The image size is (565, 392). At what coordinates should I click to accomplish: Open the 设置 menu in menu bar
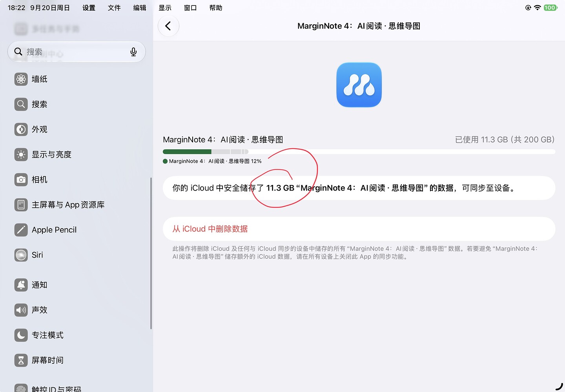(89, 8)
